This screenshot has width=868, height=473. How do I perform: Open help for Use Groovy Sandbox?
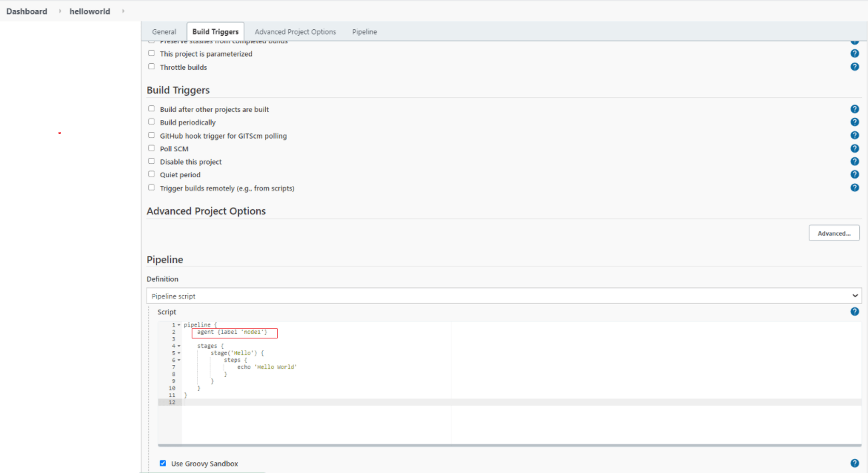[855, 462]
